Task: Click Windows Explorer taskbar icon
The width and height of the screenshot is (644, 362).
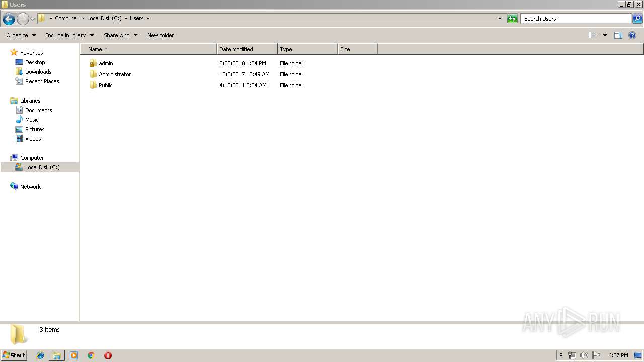Action: click(57, 355)
